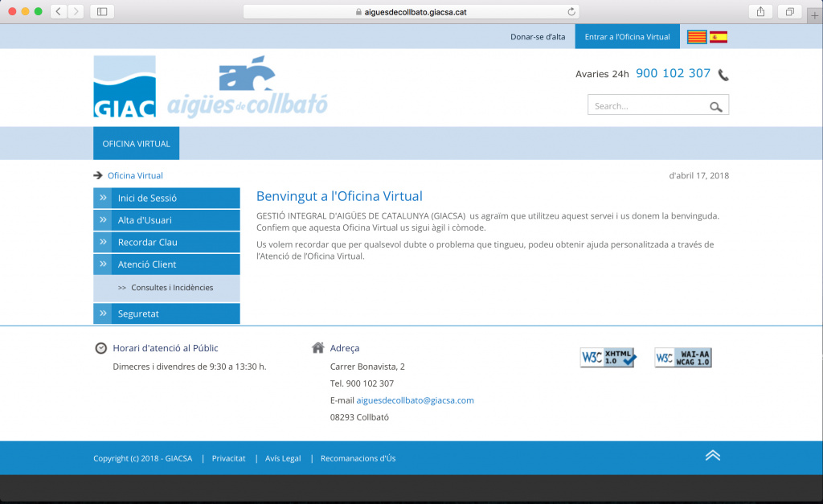The image size is (823, 504).
Task: Show all tabs overview in Safari
Action: point(789,11)
